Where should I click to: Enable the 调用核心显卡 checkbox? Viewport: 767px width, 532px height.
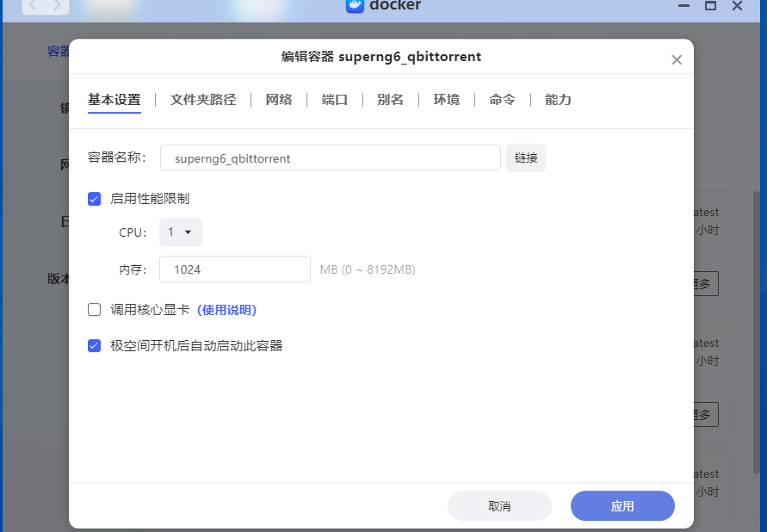pos(95,310)
